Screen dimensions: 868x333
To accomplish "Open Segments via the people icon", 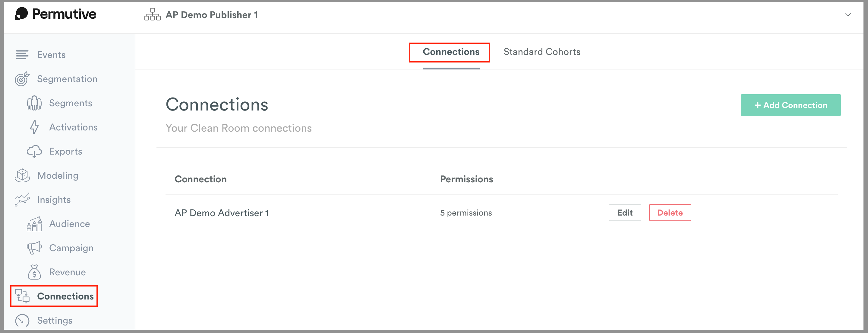I will point(34,103).
